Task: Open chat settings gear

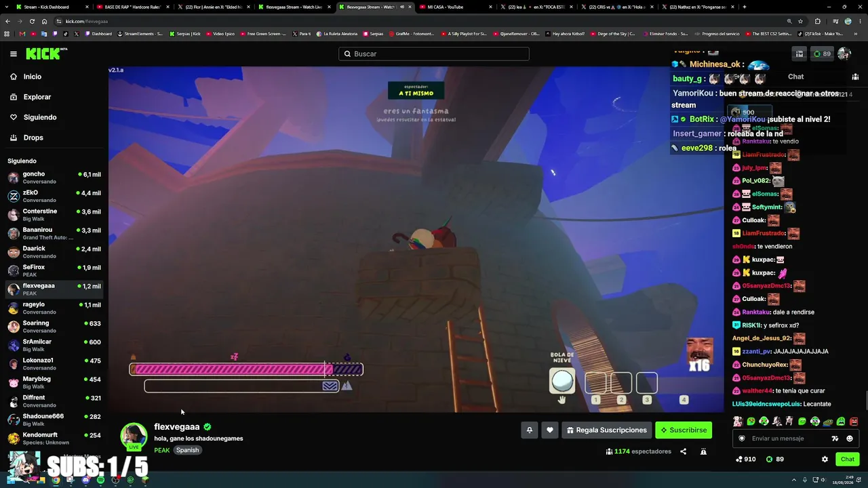Action: pos(825,459)
